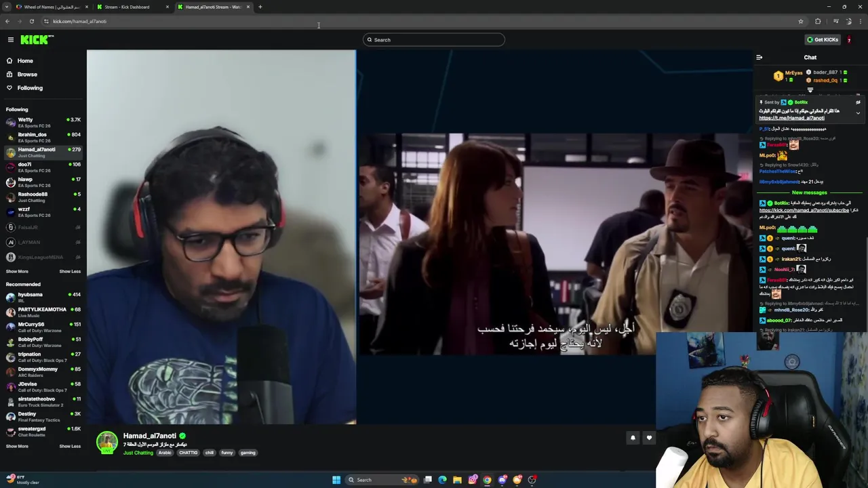Show More under the Following list
This screenshot has width=868, height=488.
point(17,271)
